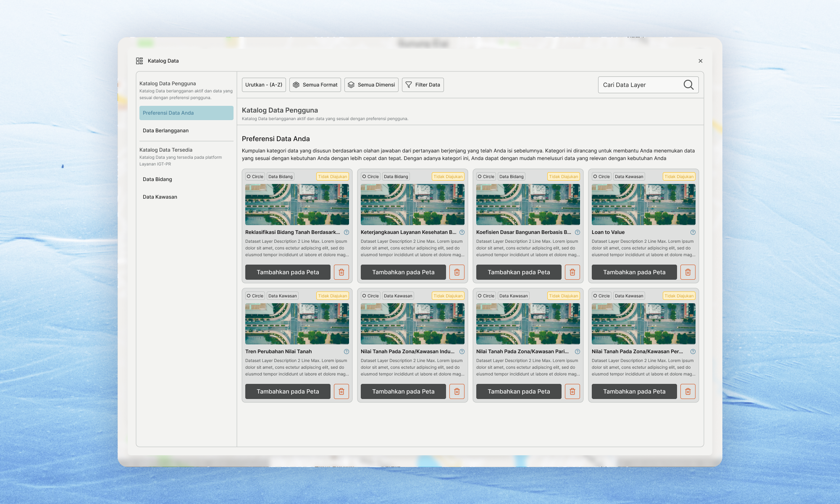840x504 pixels.
Task: Select Data Berlangganan in sidebar
Action: point(165,131)
